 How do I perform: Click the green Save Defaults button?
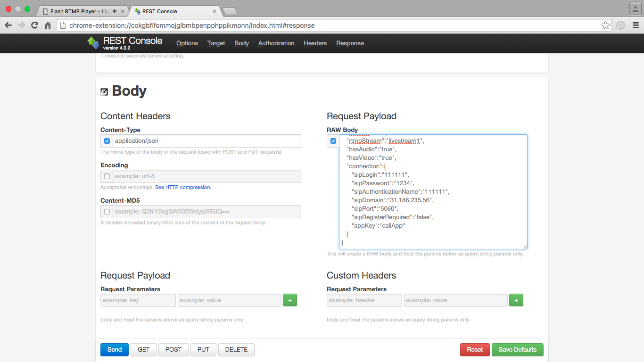click(x=518, y=350)
